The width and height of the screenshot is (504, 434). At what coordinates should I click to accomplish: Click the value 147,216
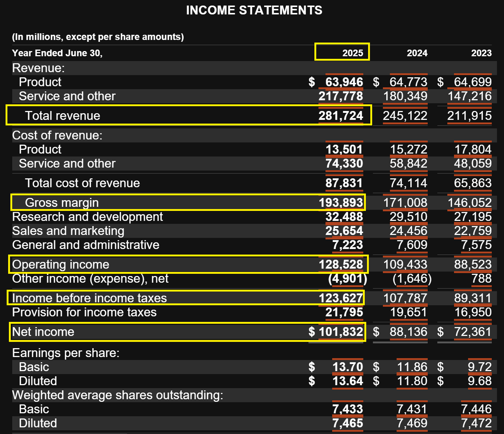point(470,96)
